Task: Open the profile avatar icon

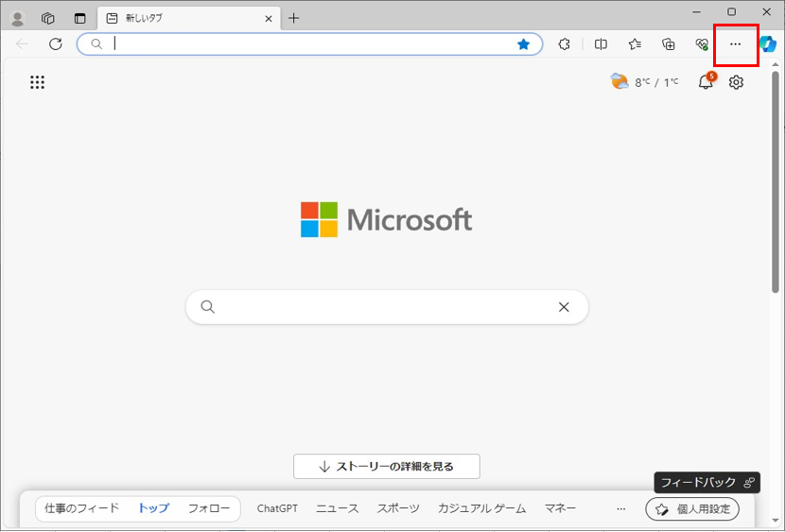Action: [18, 19]
